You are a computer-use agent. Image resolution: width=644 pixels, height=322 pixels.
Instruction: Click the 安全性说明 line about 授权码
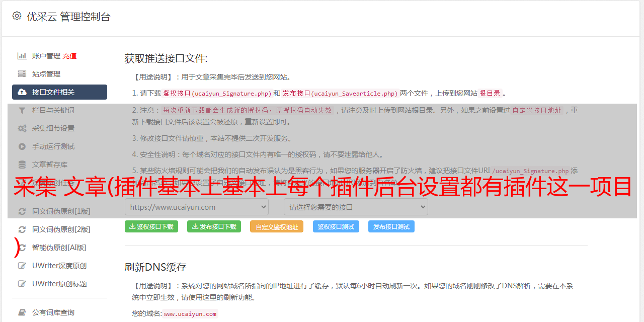[x=258, y=154]
